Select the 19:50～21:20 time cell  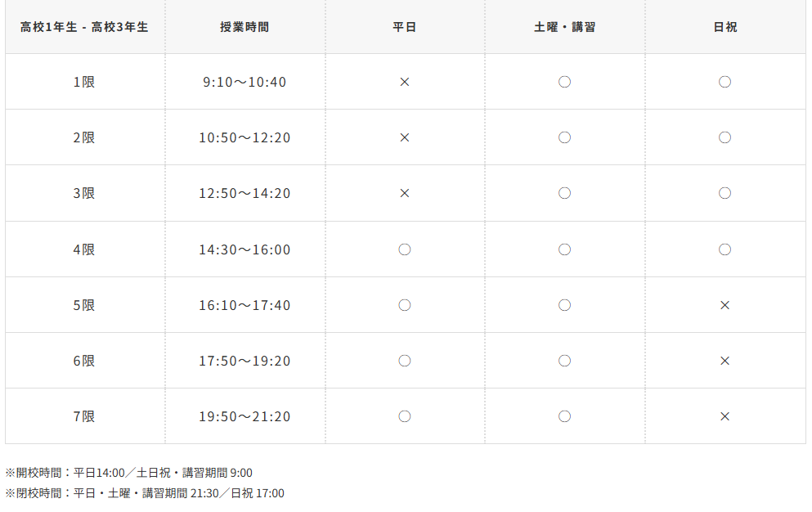[x=244, y=416]
